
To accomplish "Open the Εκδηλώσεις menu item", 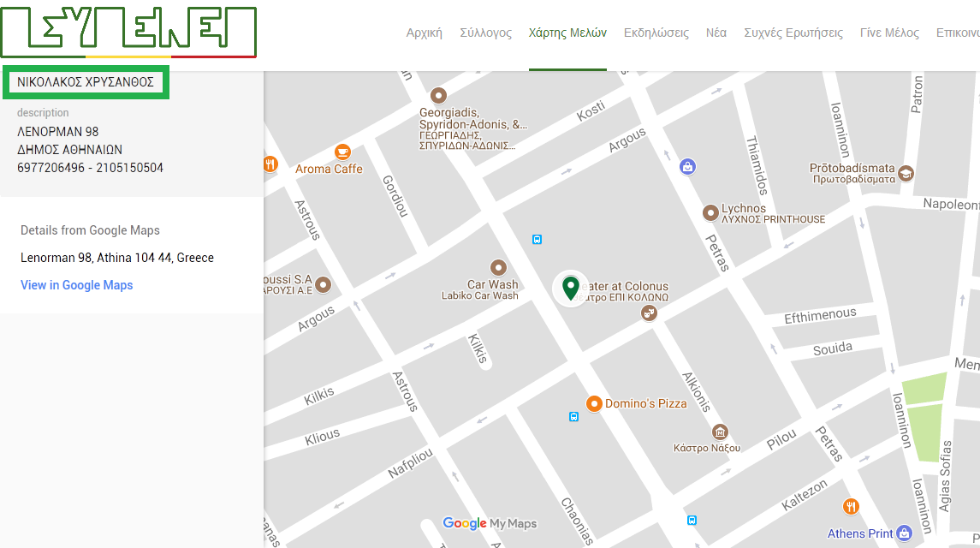I will 656,33.
